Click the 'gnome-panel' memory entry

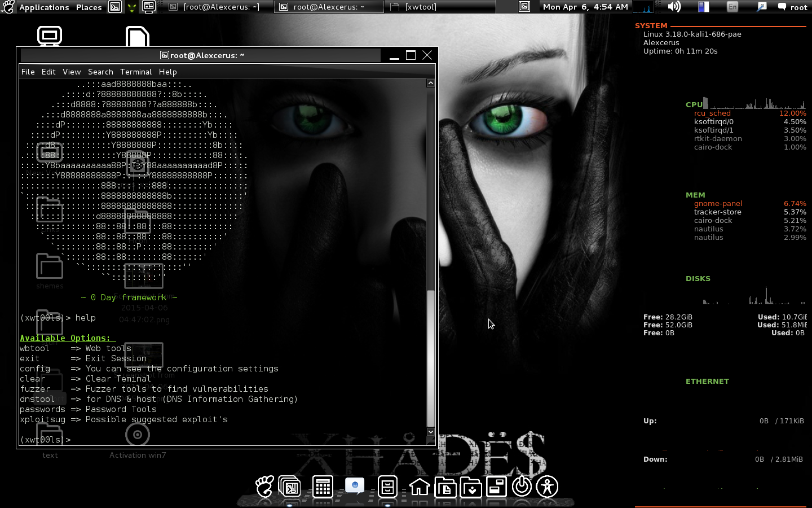point(718,203)
